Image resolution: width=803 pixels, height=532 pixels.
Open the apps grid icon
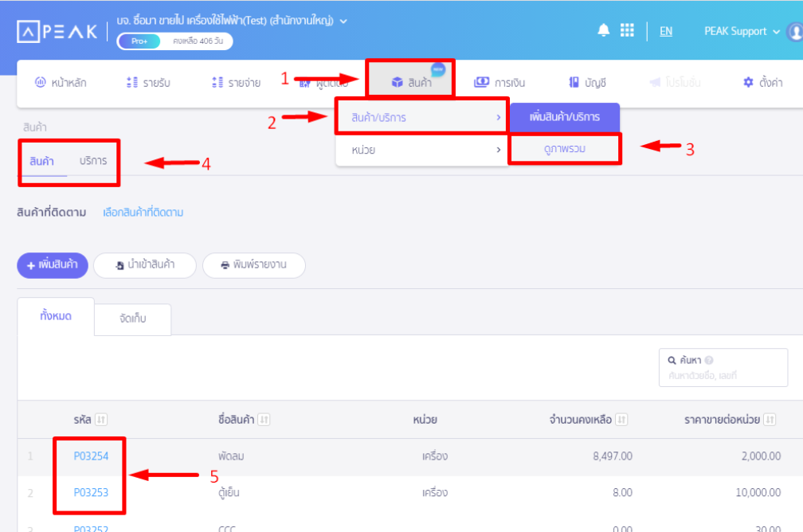[627, 30]
